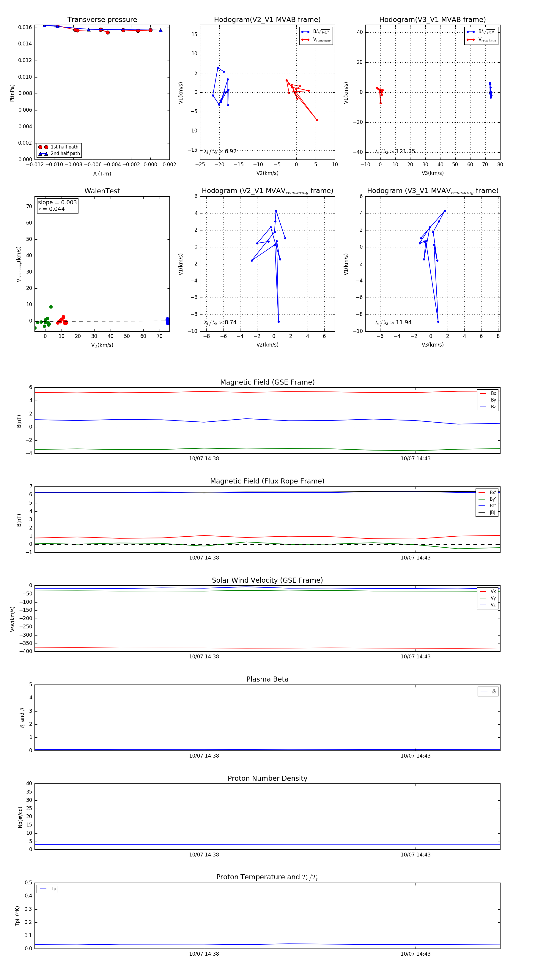535x980 pixels.
Task: Click the eigenvalue ratio label 8.74
Action: click(220, 323)
